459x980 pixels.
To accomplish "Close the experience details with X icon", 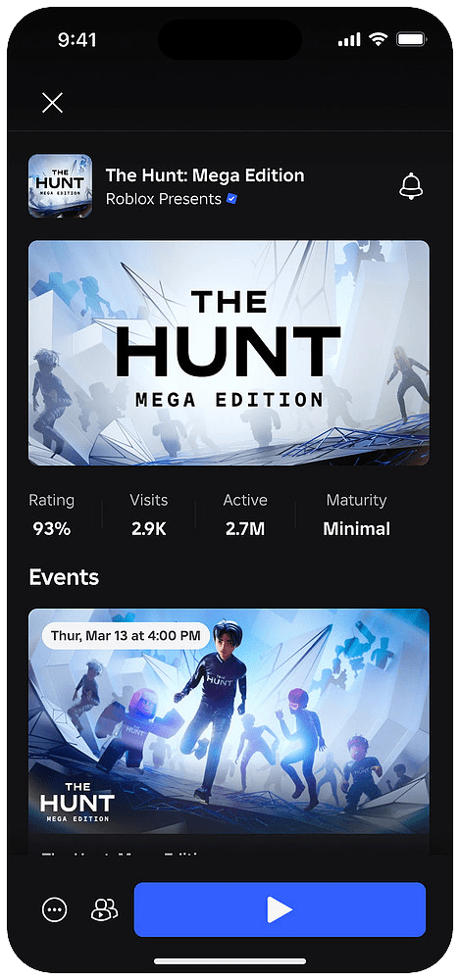I will click(53, 103).
